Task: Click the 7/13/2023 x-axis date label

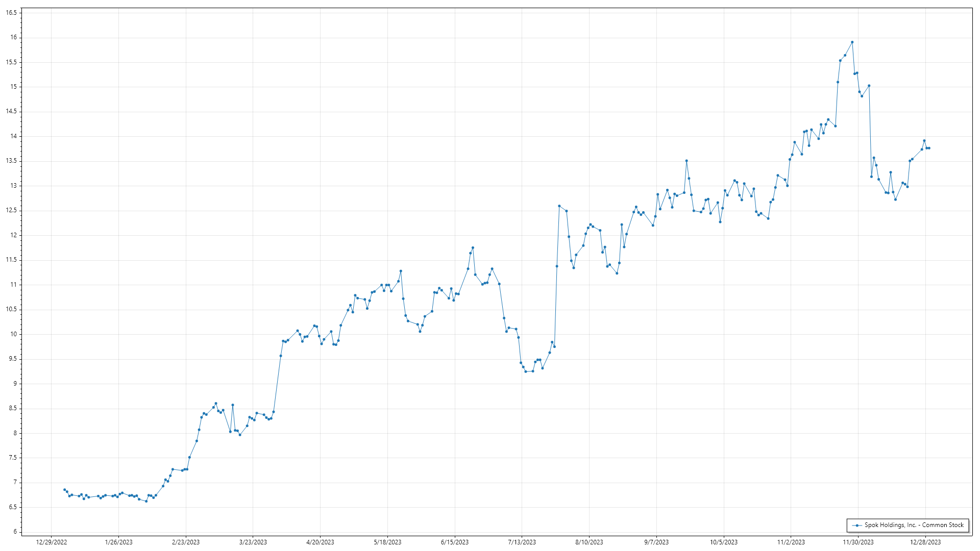Action: [x=522, y=542]
